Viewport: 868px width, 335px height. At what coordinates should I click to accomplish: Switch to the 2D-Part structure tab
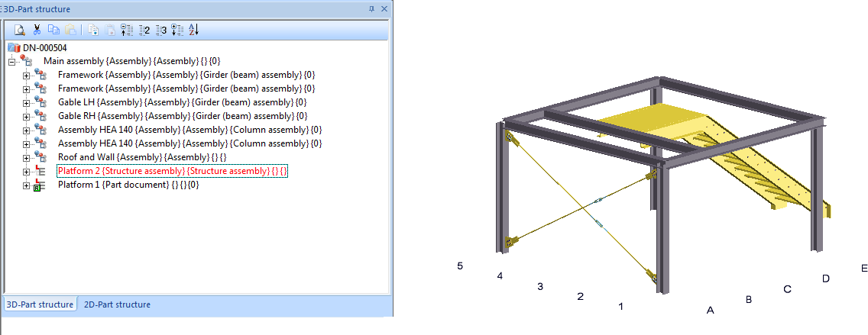tap(117, 304)
